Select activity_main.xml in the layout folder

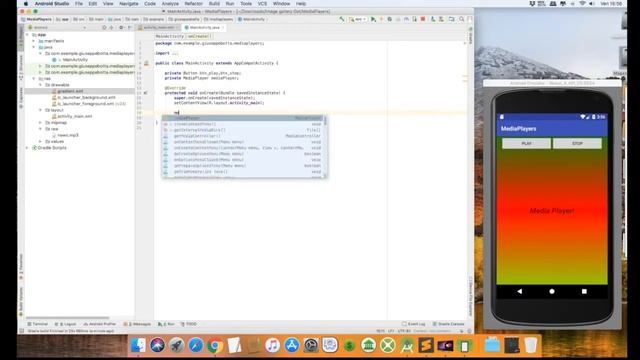pyautogui.click(x=75, y=116)
